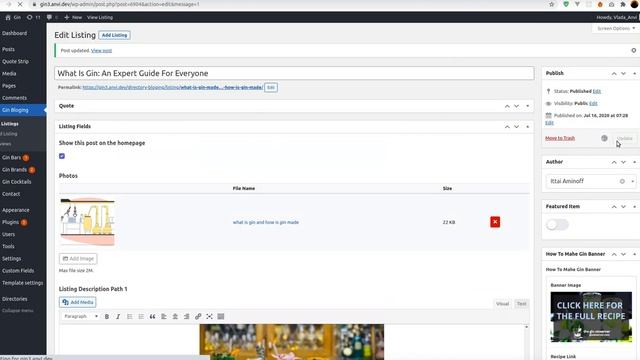The height and width of the screenshot is (360, 640).
Task: Switch editor to the Text tab
Action: tap(522, 304)
